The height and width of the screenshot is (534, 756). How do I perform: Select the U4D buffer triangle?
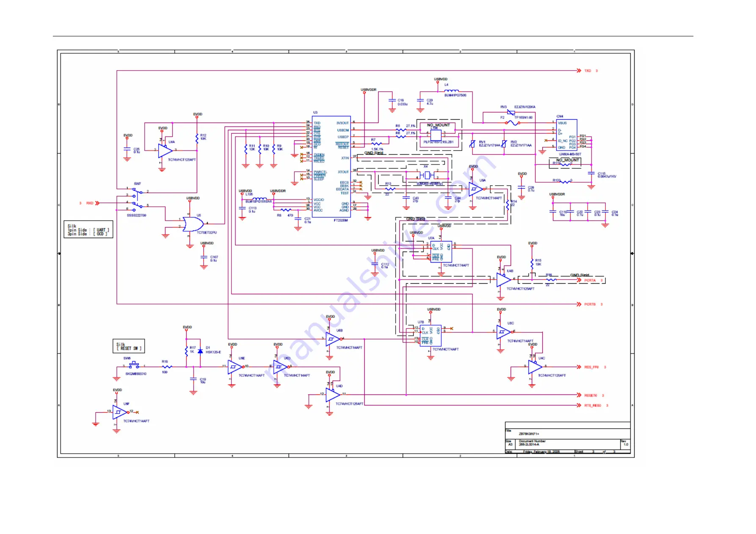(333, 394)
